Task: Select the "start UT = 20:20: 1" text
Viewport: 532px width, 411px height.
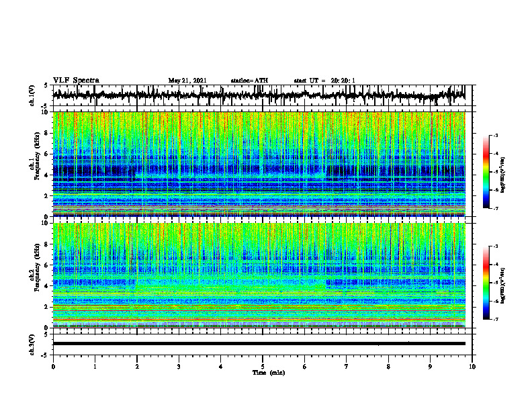Action: [324, 81]
